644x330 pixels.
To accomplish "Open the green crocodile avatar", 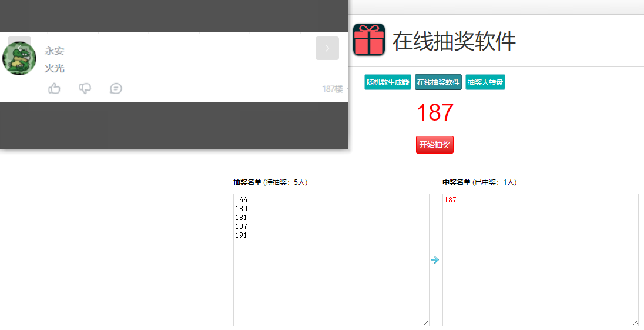I will tap(19, 58).
